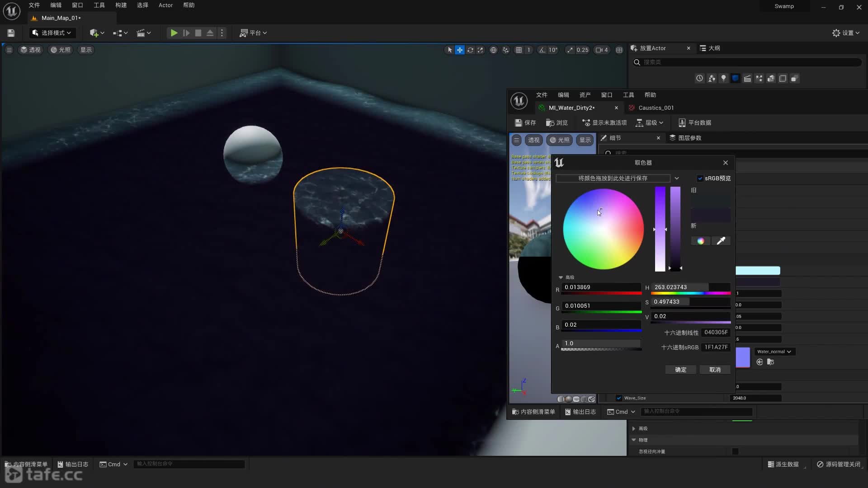
Task: Open the selection mode dropdown
Action: click(52, 33)
